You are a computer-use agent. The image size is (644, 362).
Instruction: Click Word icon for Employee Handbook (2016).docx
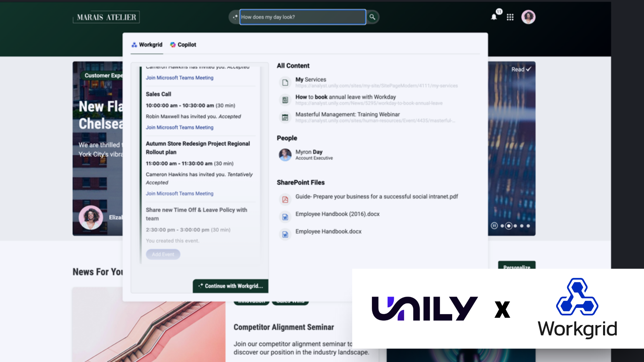click(285, 217)
